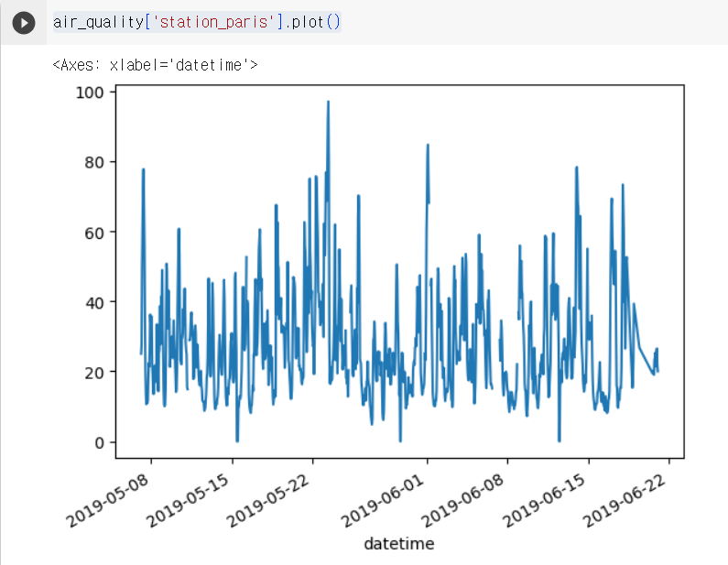728x565 pixels.
Task: Click the y-axis label 80
Action: (x=94, y=162)
